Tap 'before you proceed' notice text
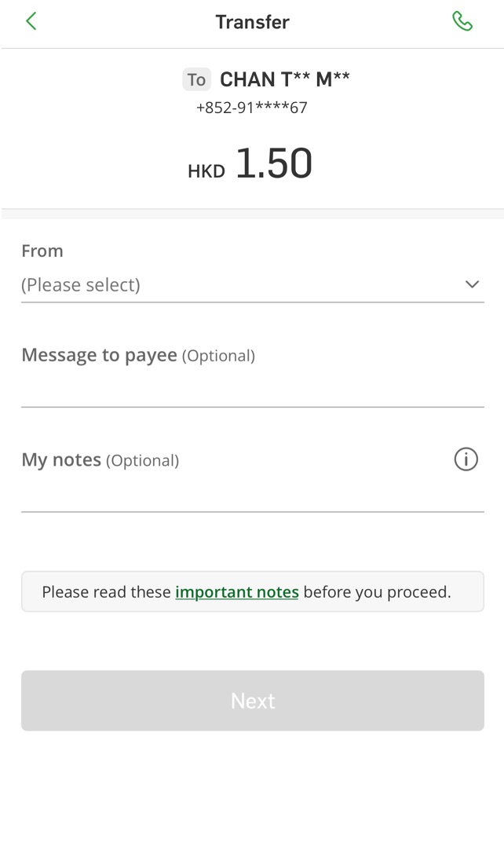This screenshot has height=864, width=504. (377, 591)
